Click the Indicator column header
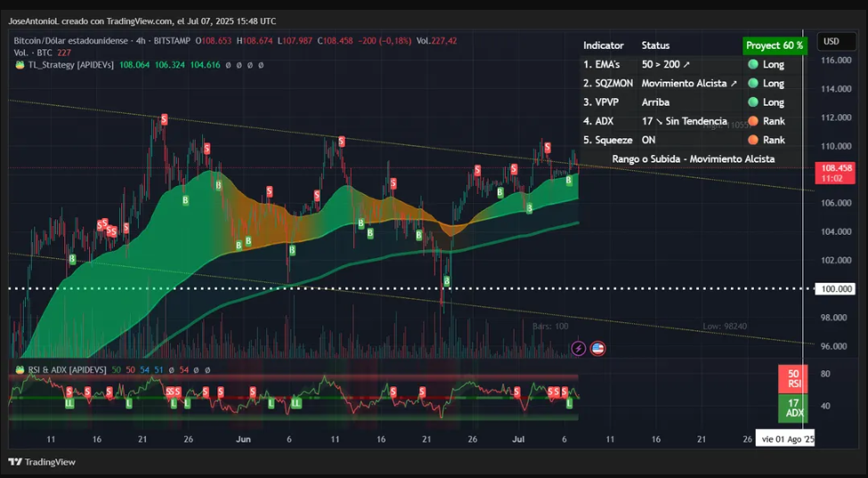Screen dimensions: 868x478 point(604,45)
